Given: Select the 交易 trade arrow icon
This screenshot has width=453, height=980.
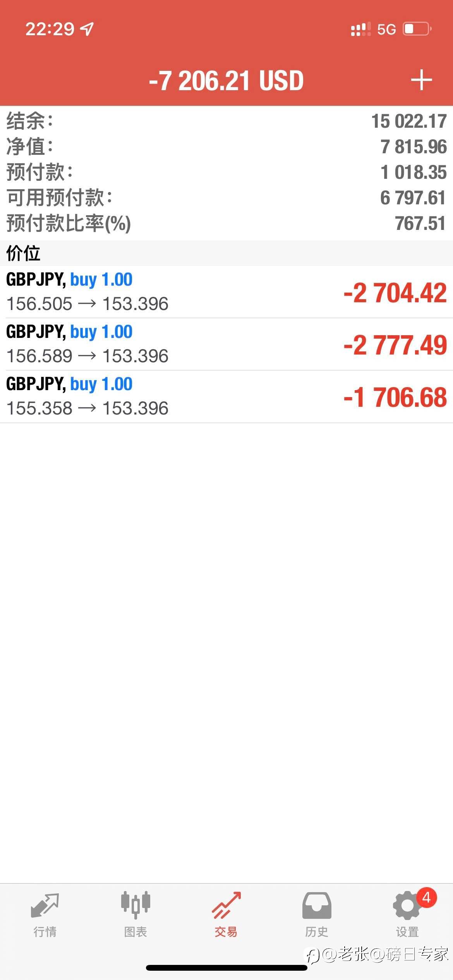Looking at the screenshot, I should coord(226,906).
